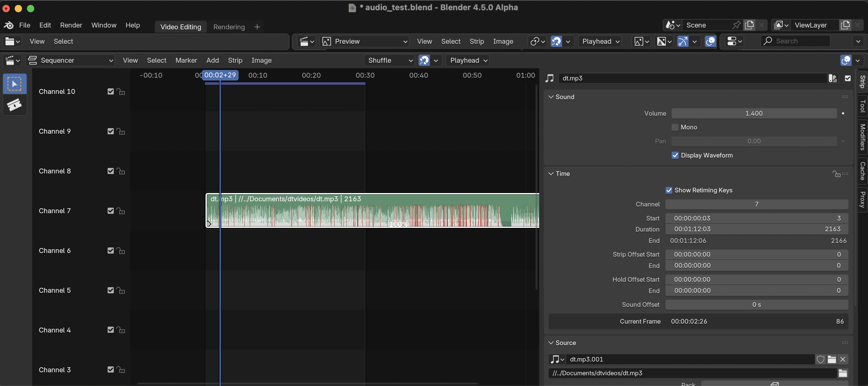The image size is (868, 386).
Task: Open the Shuffle overlap mode dropdown
Action: click(389, 60)
